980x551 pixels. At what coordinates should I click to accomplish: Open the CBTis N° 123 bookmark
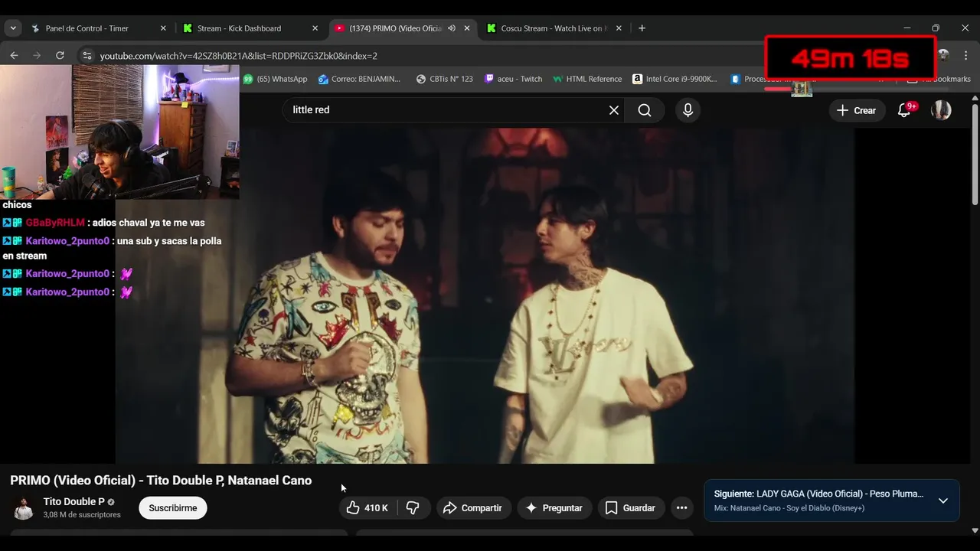click(x=444, y=79)
